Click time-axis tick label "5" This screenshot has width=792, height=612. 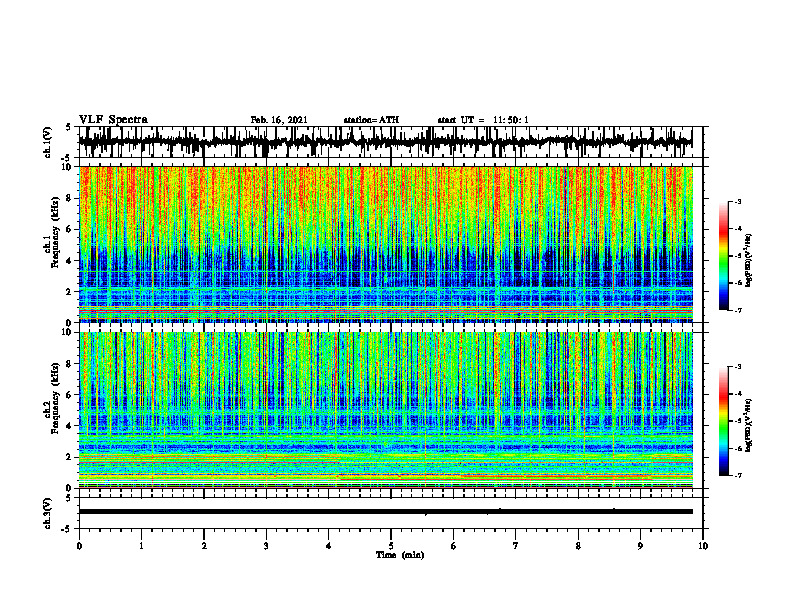(x=391, y=546)
